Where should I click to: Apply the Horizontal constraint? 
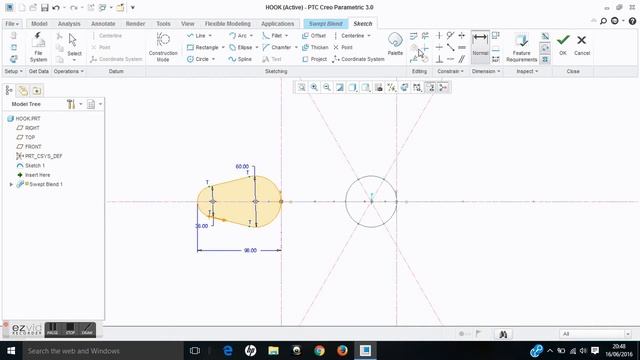(439, 48)
